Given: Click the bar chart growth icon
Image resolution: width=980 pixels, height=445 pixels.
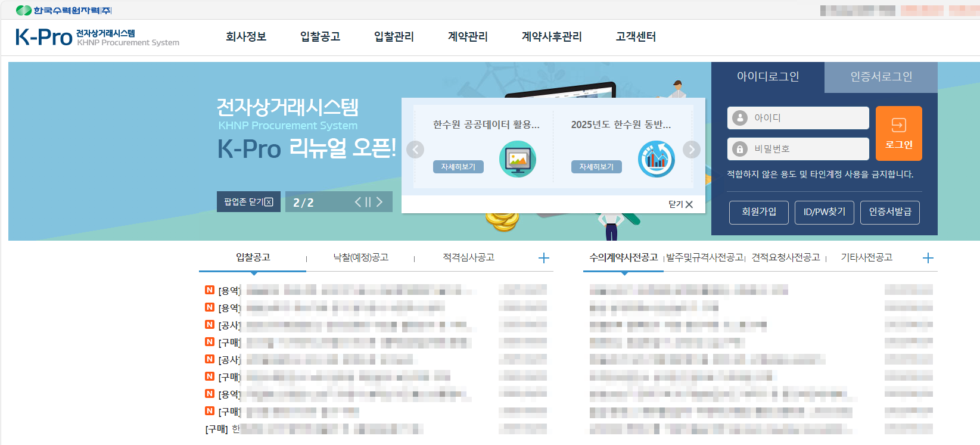Looking at the screenshot, I should point(657,159).
